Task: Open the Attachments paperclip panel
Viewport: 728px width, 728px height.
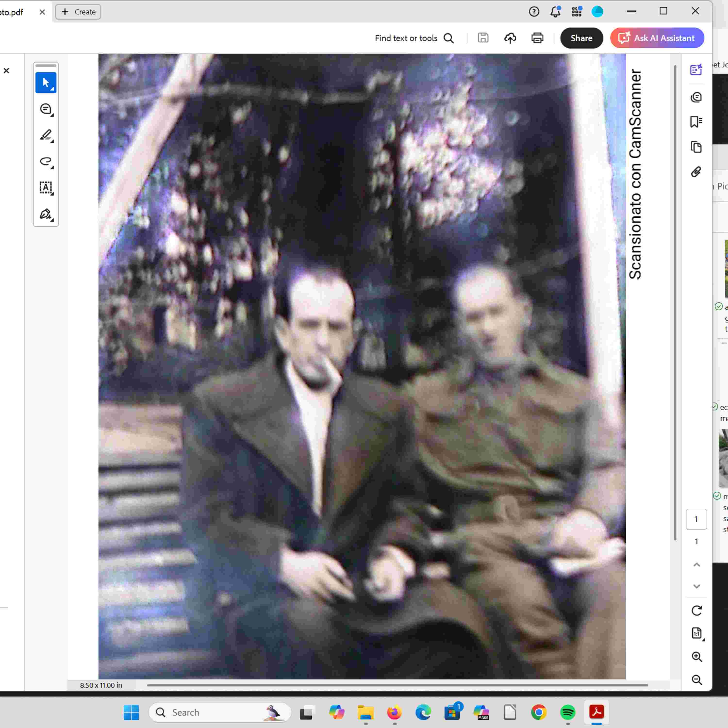Action: [x=696, y=172]
